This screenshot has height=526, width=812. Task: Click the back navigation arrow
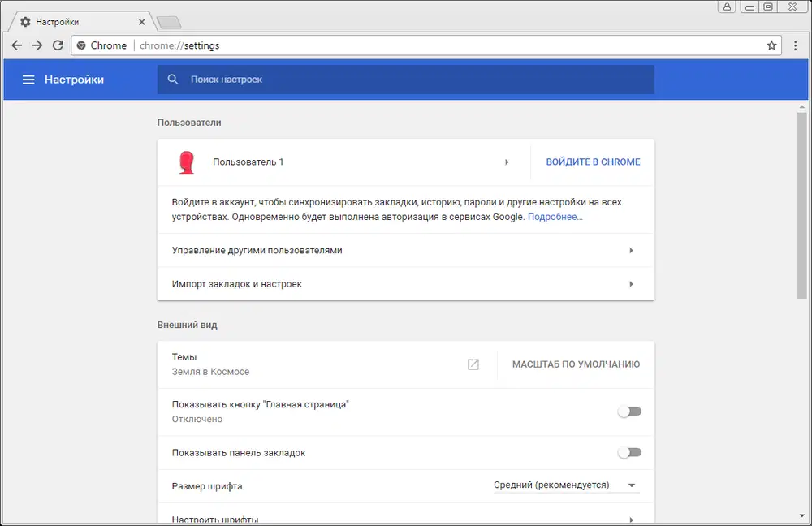16,45
